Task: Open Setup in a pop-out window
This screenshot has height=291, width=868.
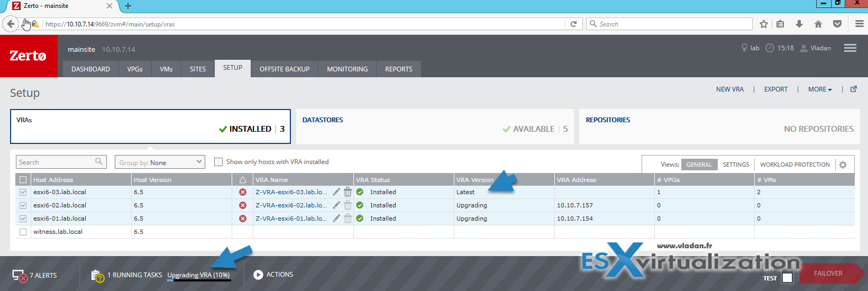Action: pos(853,89)
